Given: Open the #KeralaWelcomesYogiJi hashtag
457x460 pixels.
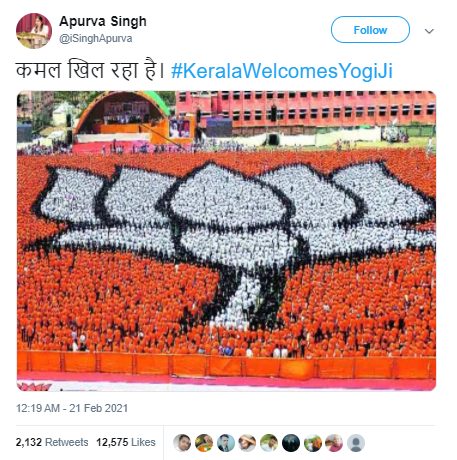Looking at the screenshot, I should [x=282, y=71].
